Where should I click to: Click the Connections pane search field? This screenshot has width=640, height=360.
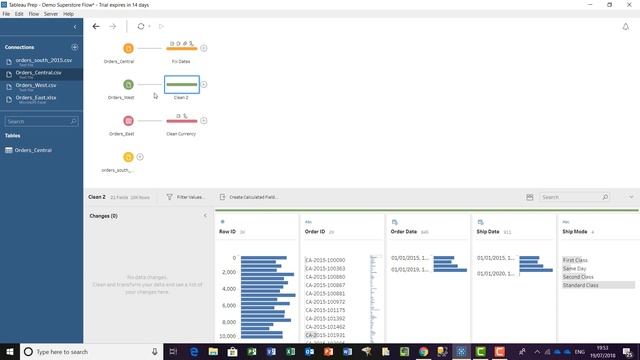(x=41, y=121)
